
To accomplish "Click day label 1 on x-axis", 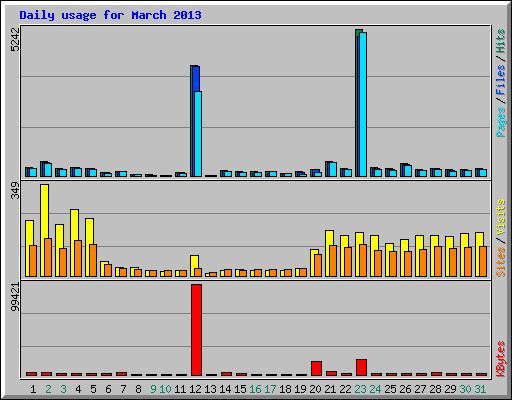I will tap(33, 389).
